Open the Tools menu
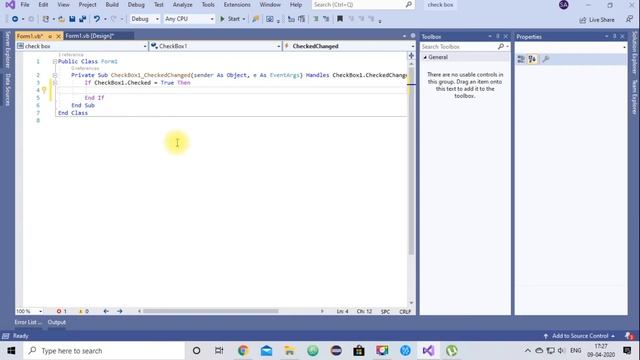 (x=208, y=4)
